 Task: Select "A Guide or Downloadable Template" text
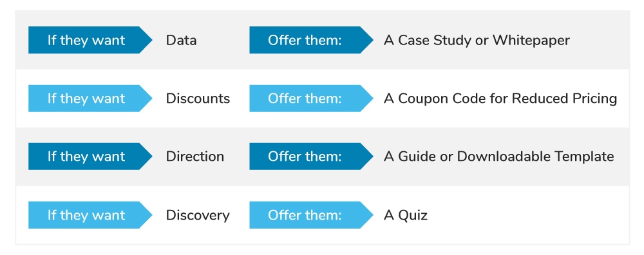point(498,157)
